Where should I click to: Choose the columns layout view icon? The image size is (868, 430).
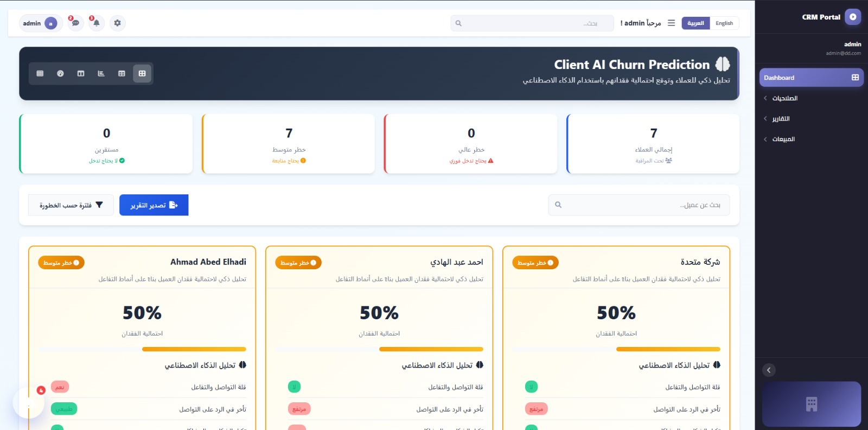coord(81,73)
